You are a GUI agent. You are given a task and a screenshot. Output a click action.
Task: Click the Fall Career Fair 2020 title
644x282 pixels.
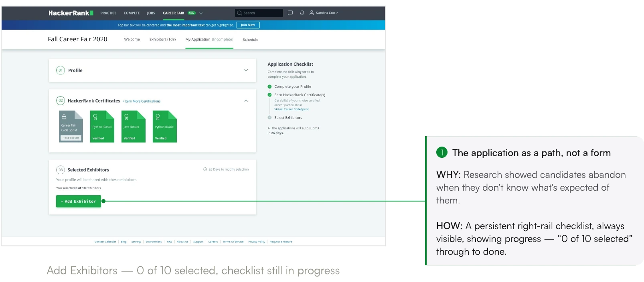point(77,39)
